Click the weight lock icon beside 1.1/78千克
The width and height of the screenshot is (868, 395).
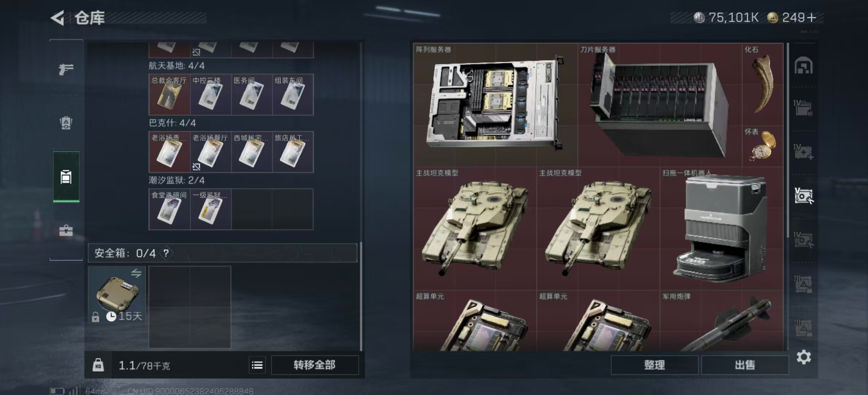coord(98,365)
